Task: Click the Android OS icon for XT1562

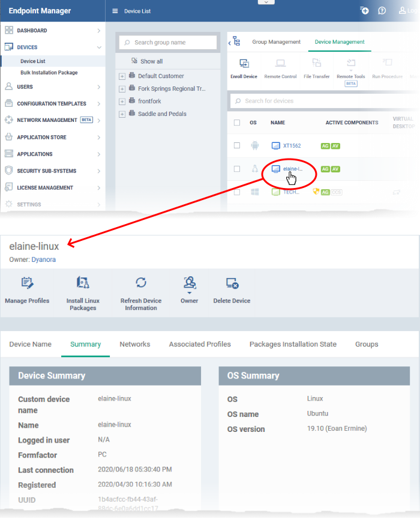Action: [254, 145]
